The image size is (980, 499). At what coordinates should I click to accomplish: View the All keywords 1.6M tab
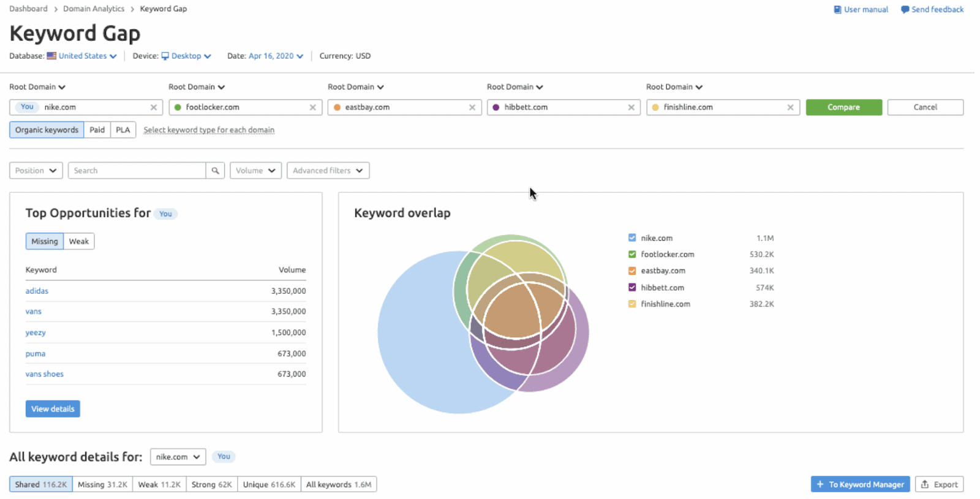click(339, 484)
